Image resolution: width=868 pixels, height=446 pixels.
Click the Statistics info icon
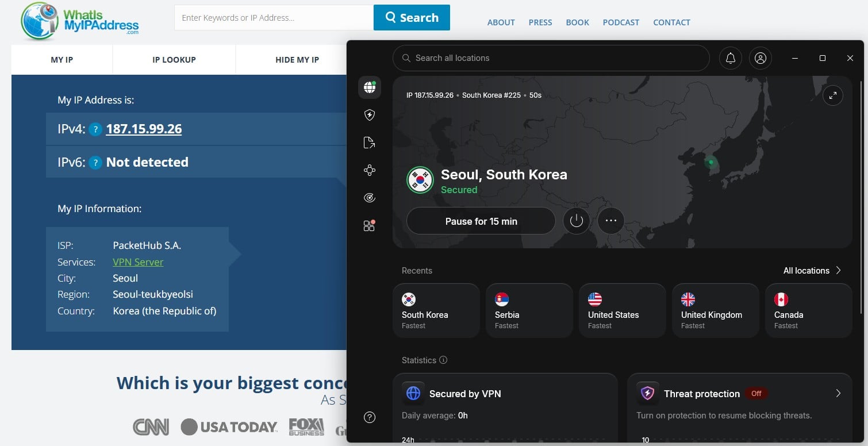[x=443, y=360]
